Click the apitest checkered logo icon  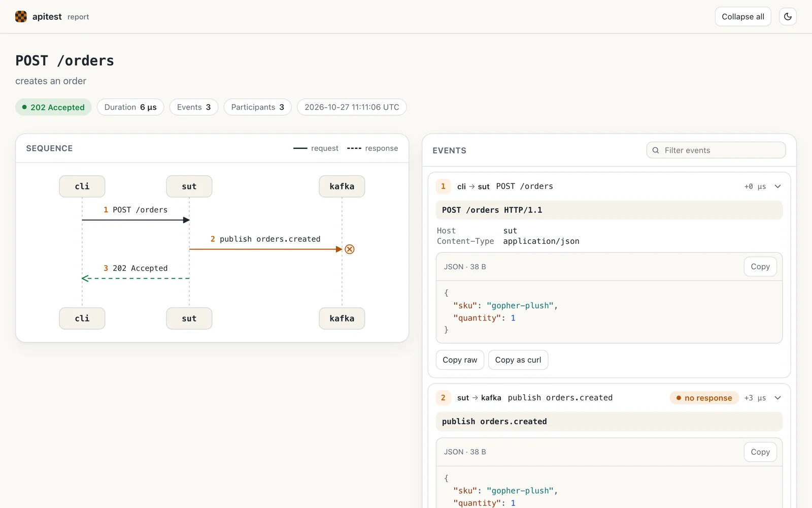click(21, 17)
